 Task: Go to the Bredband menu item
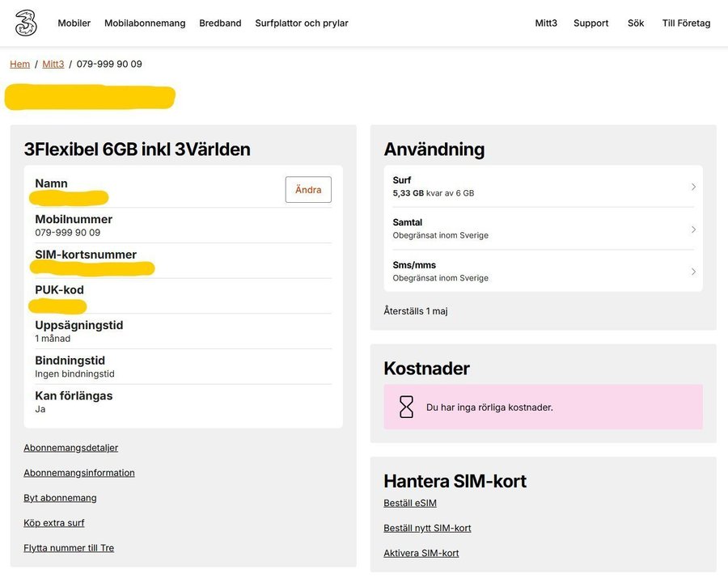(220, 23)
